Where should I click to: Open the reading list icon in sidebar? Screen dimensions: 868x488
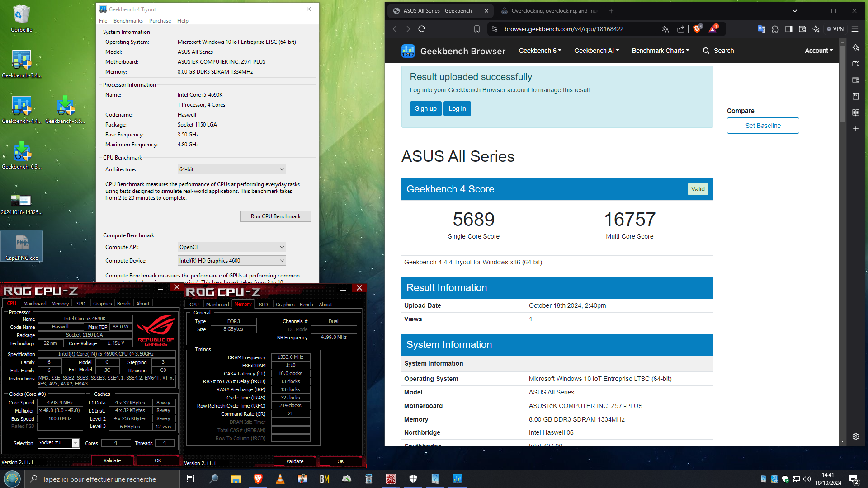tap(856, 113)
